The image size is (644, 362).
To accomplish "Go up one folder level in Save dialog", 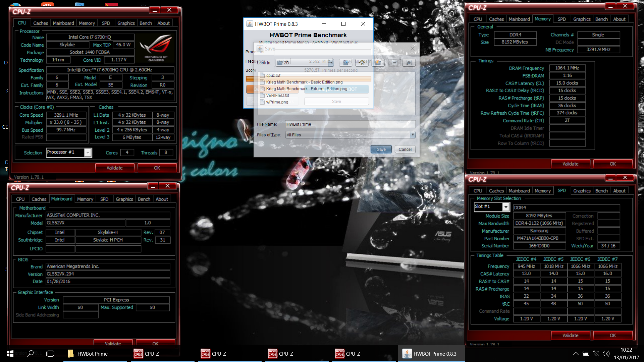I will pyautogui.click(x=345, y=63).
